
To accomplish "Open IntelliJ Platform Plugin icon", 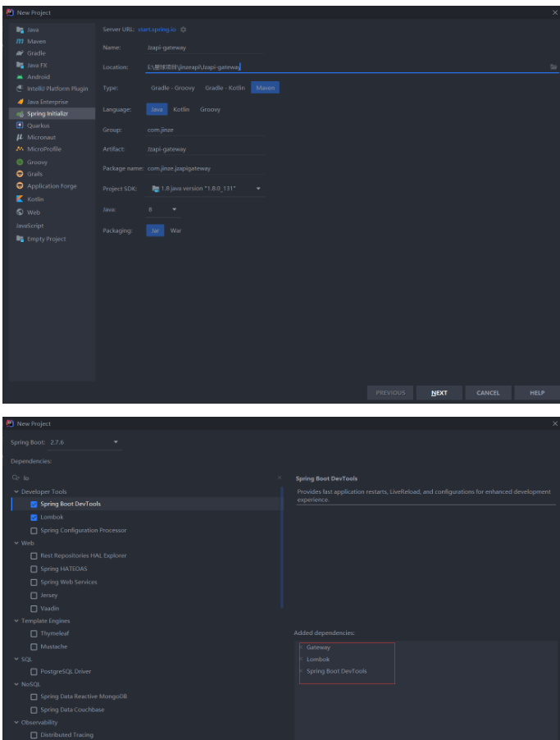I will click(20, 89).
